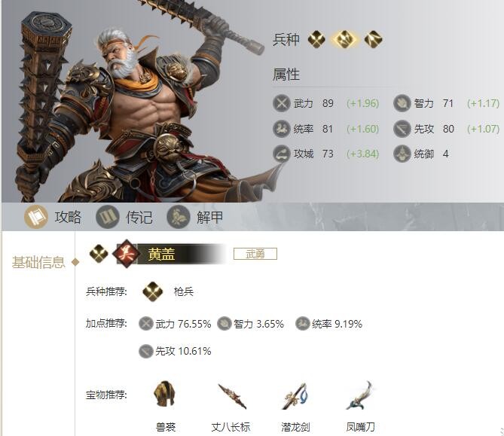Viewport: 504px width, 436px height.
Task: Open the 攻略 strategy tab
Action: 53,217
